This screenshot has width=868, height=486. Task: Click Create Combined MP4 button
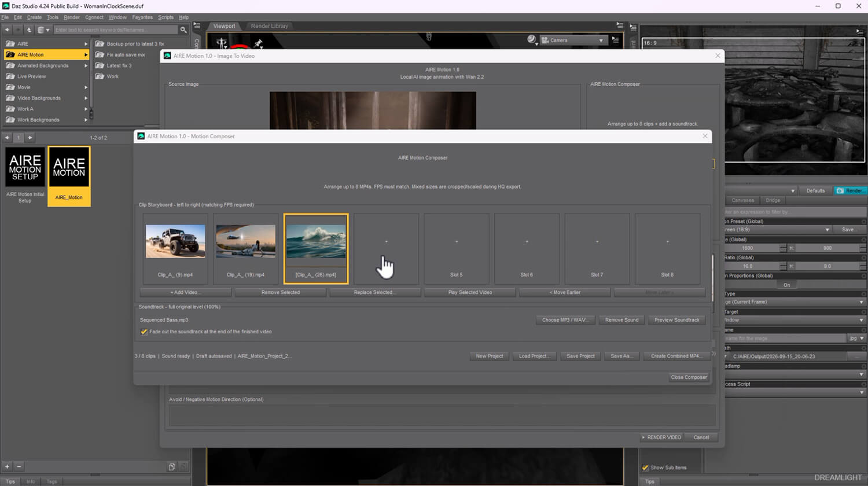coord(676,356)
